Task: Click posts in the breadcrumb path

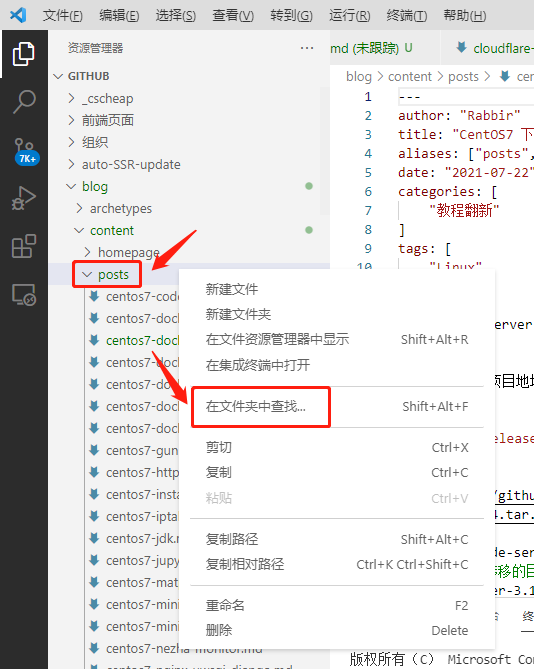Action: [463, 77]
